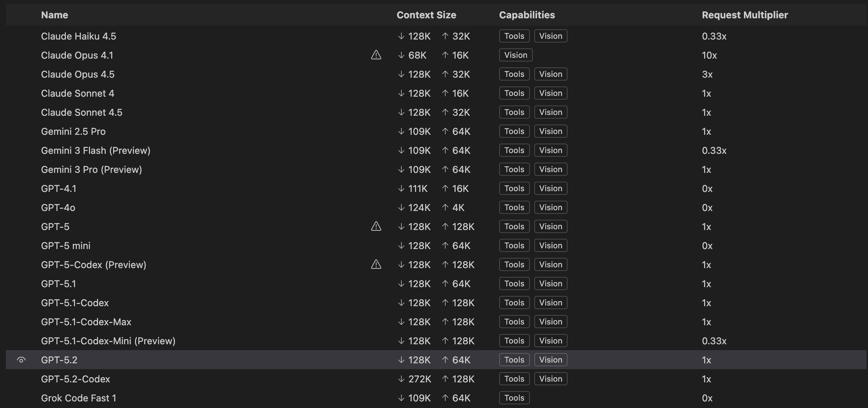
Task: Click the 0.33x multiplier for Claude Haiku 4.5
Action: 714,36
